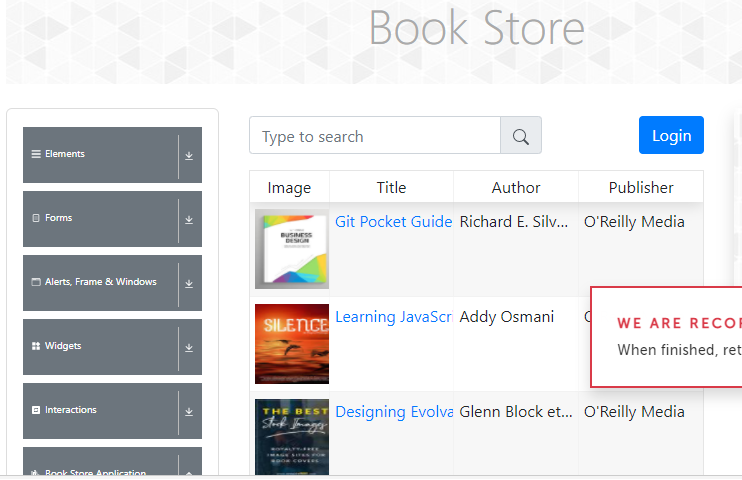Open the Git Pocket Guide link
The height and width of the screenshot is (480, 742).
tap(393, 222)
